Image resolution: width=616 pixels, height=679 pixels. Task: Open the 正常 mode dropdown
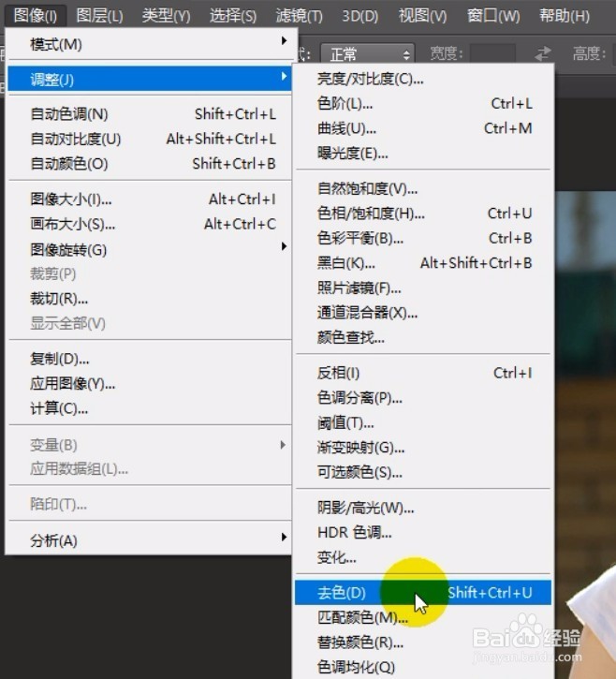(x=368, y=54)
